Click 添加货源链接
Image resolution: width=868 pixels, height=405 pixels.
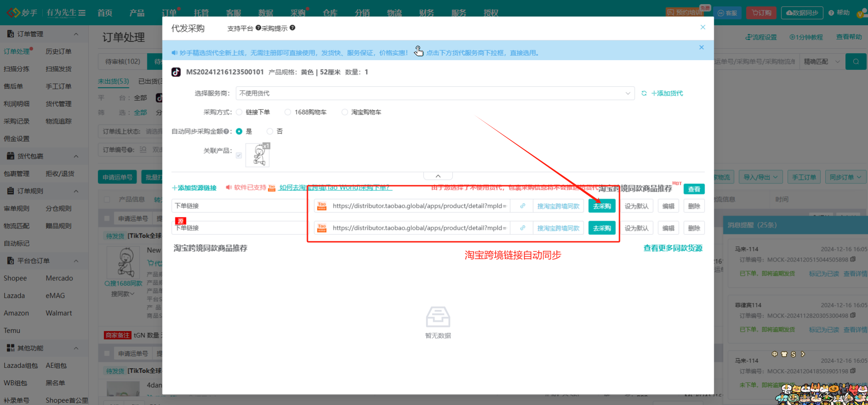(x=194, y=188)
